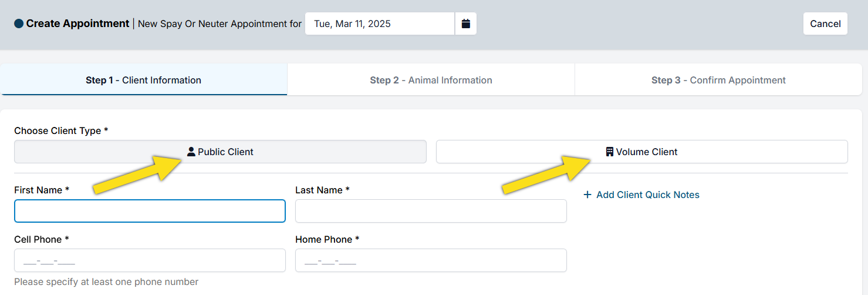The height and width of the screenshot is (295, 868).
Task: Go to Step 2 Animal Information tab
Action: [x=431, y=80]
